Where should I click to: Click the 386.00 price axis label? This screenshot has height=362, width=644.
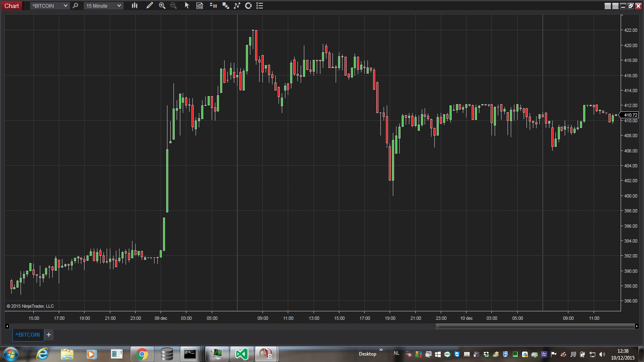click(x=631, y=301)
